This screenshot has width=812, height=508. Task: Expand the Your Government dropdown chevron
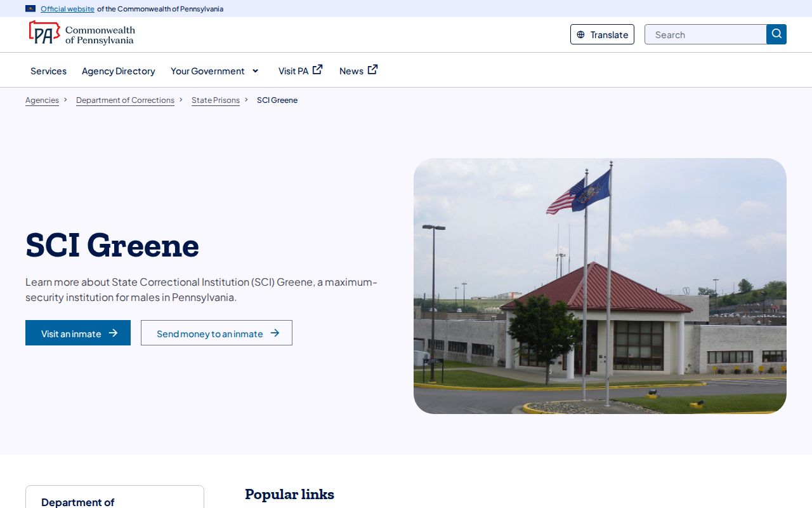coord(256,70)
